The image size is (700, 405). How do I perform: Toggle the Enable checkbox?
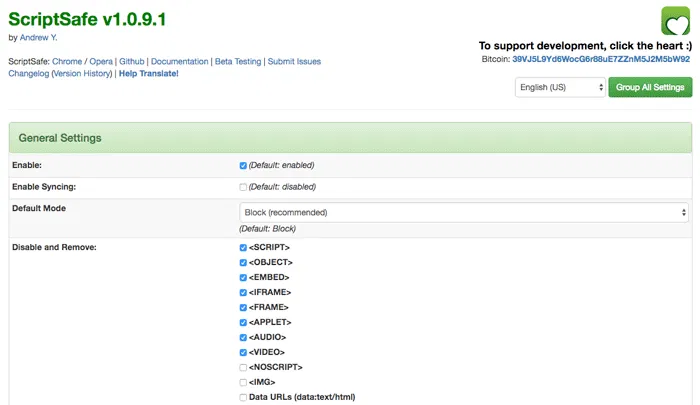pos(243,166)
